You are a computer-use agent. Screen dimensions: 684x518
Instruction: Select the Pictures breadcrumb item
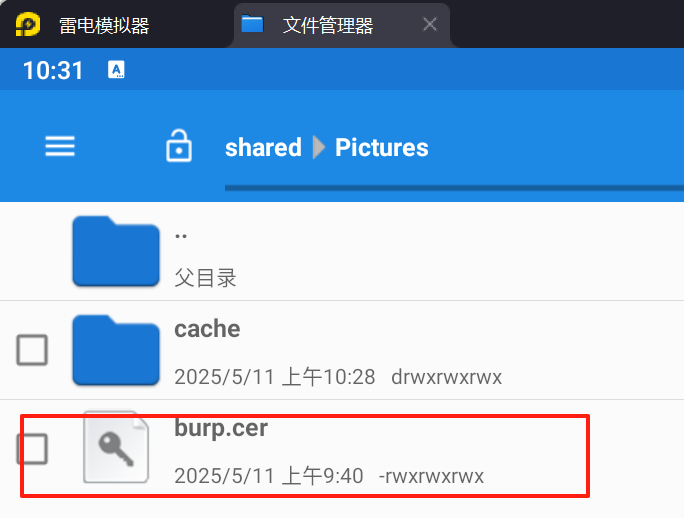coord(382,148)
